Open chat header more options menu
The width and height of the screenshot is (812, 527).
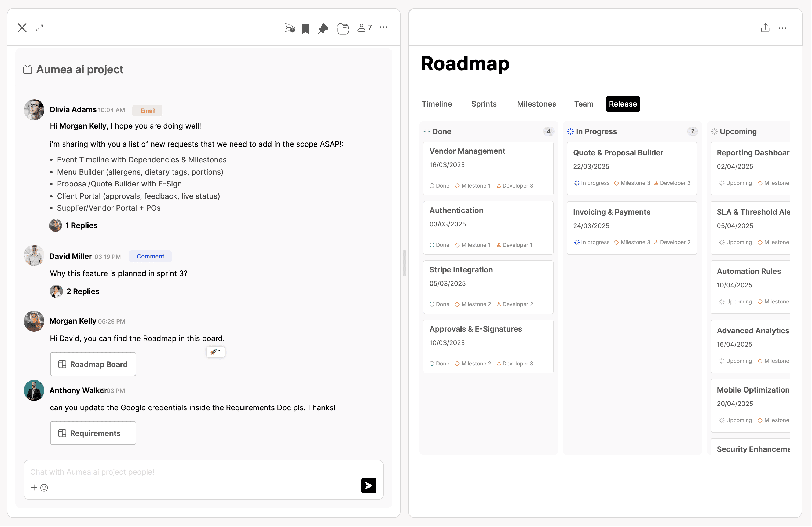tap(383, 27)
